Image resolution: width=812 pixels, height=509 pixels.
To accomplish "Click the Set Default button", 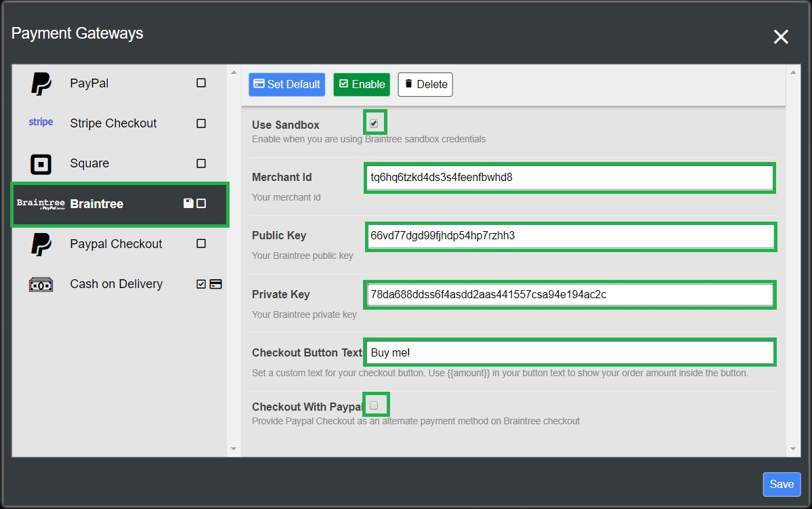I will point(287,85).
